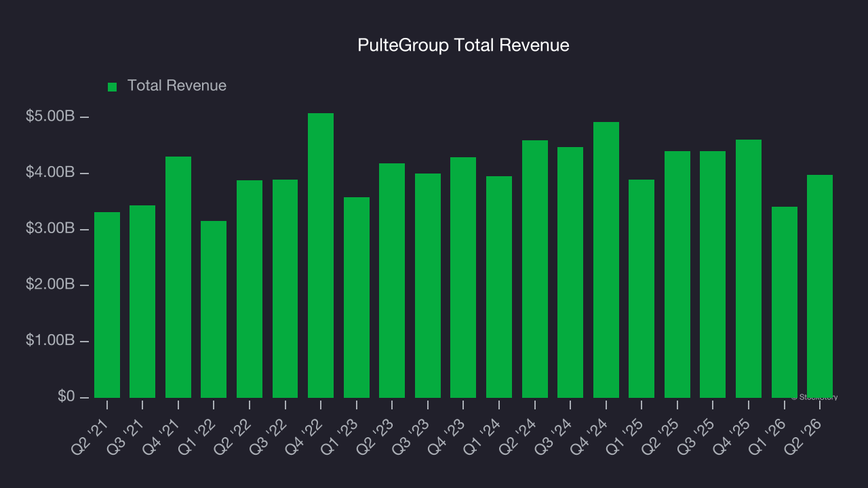Click the PulteGroup Total Revenue chart title
Viewport: 868px width, 488px height.
point(463,45)
